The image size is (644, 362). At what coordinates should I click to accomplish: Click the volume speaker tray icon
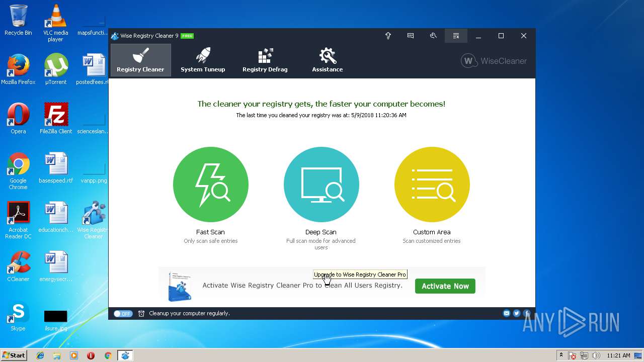click(x=596, y=355)
